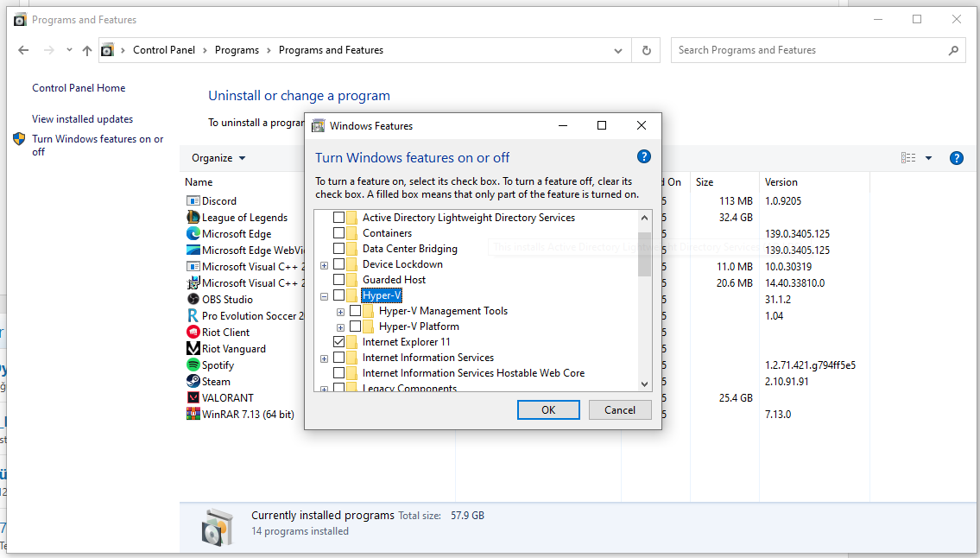
Task: Click the forward navigation arrow
Action: click(x=48, y=50)
